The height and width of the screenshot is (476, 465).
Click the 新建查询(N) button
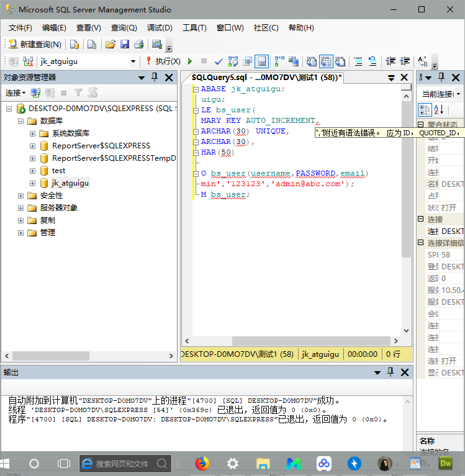35,44
